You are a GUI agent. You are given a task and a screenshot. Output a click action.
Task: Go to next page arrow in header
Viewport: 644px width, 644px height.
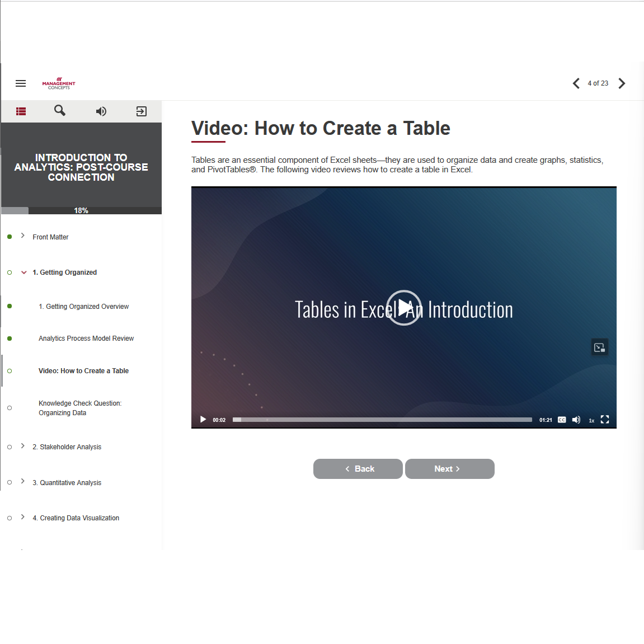[x=622, y=83]
